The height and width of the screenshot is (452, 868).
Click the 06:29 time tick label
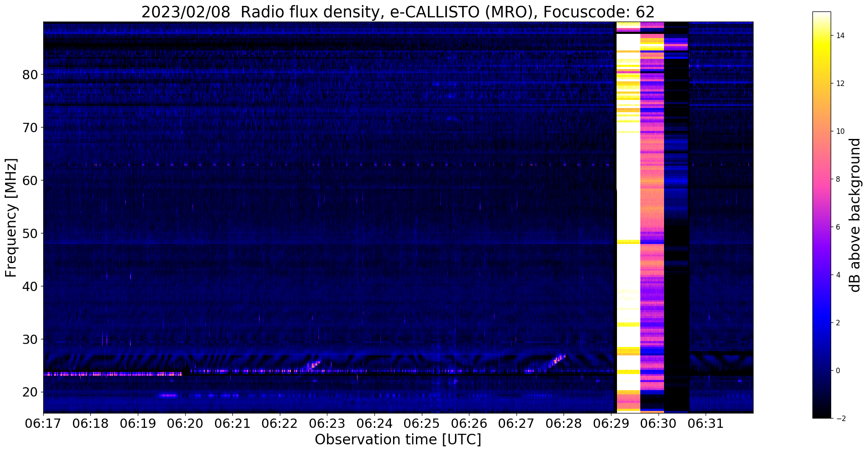[x=611, y=423]
